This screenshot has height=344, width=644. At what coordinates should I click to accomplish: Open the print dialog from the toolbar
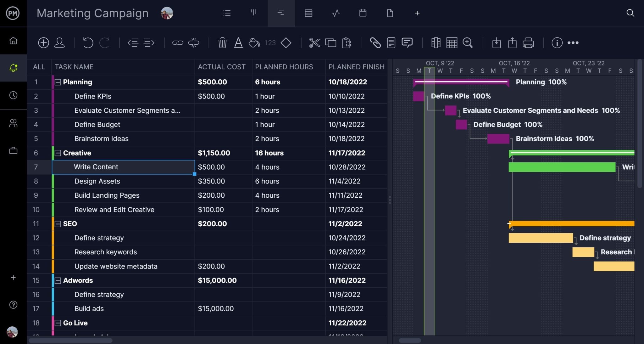point(528,42)
